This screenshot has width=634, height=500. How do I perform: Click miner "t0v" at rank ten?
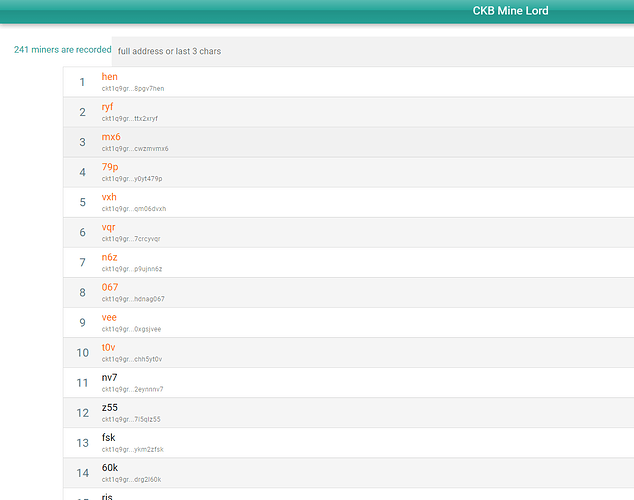109,347
